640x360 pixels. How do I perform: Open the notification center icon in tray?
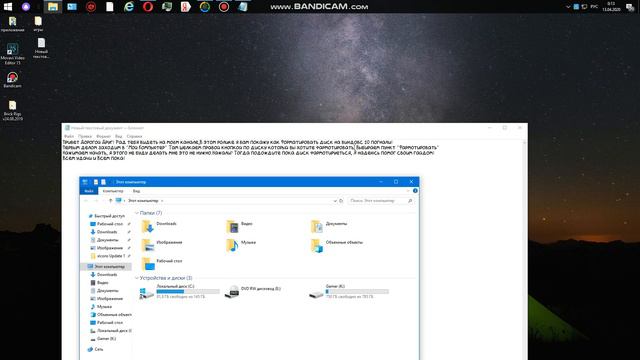630,7
